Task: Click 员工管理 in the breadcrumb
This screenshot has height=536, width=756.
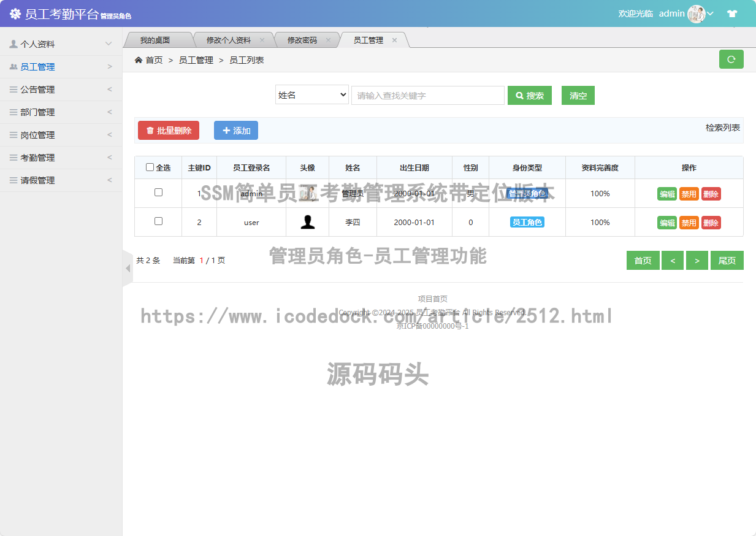Action: [196, 60]
